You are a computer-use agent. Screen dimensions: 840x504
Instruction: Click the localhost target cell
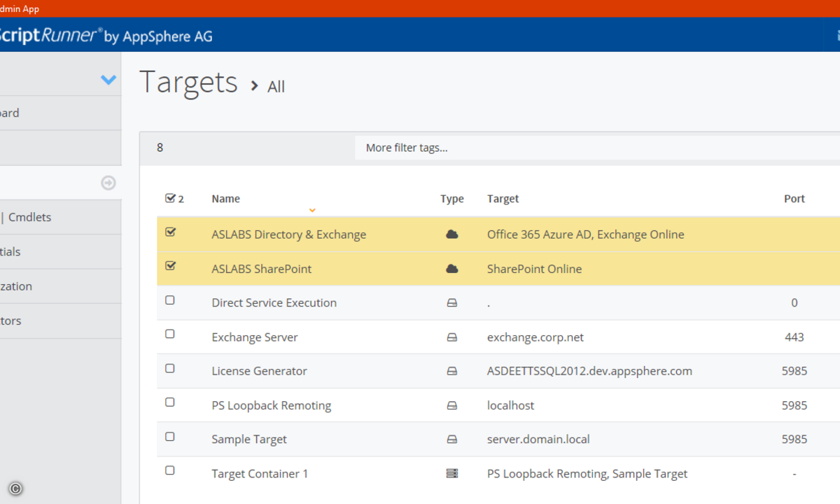pyautogui.click(x=511, y=405)
